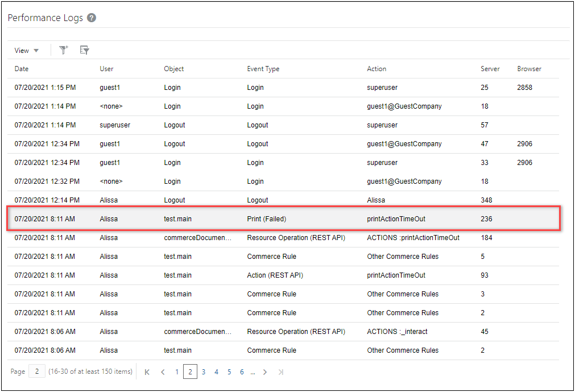Open the saved filter list icon
The width and height of the screenshot is (575, 392).
[84, 50]
